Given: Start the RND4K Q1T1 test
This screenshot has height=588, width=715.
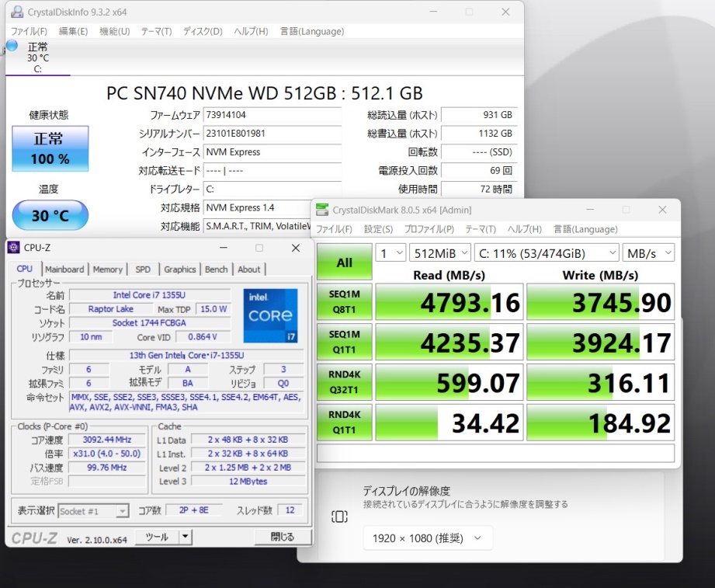Looking at the screenshot, I should click(344, 422).
